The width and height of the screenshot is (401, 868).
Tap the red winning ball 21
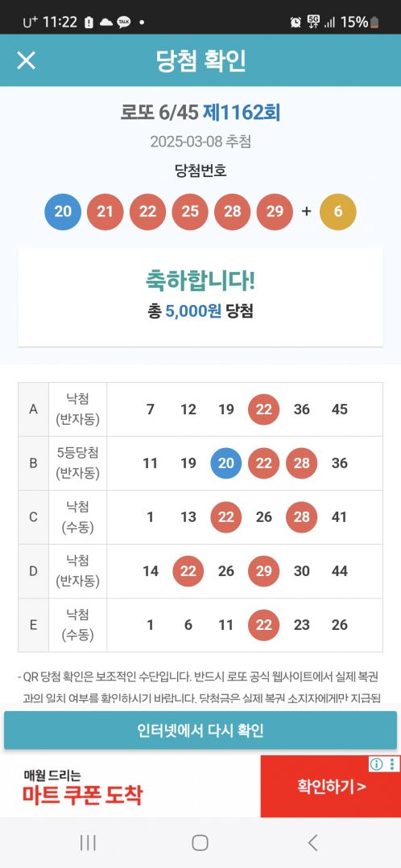105,212
